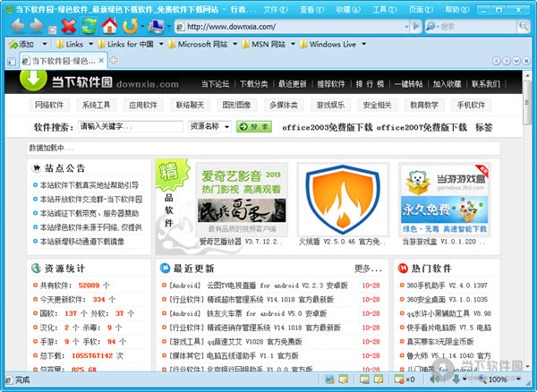Click the green 搜索 button
The width and height of the screenshot is (537, 392).
(x=254, y=127)
